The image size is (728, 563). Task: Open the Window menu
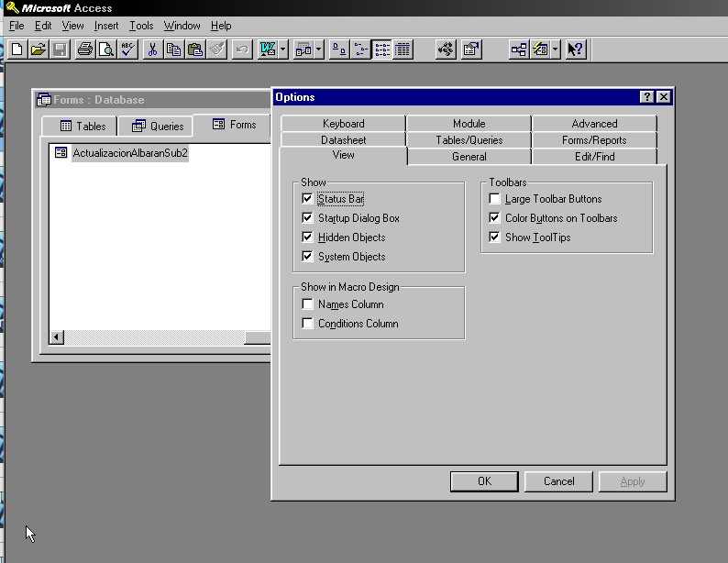pos(182,26)
